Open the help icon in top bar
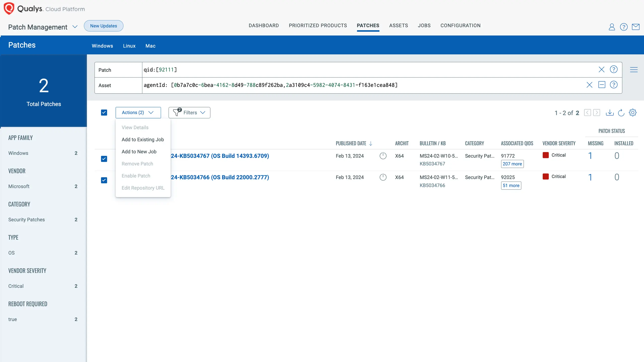644x362 pixels. pyautogui.click(x=624, y=27)
